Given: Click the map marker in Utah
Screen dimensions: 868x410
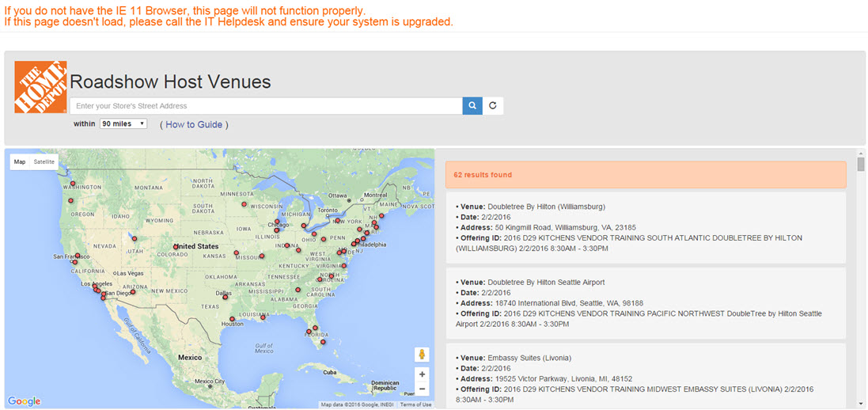Looking at the screenshot, I should tap(134, 239).
